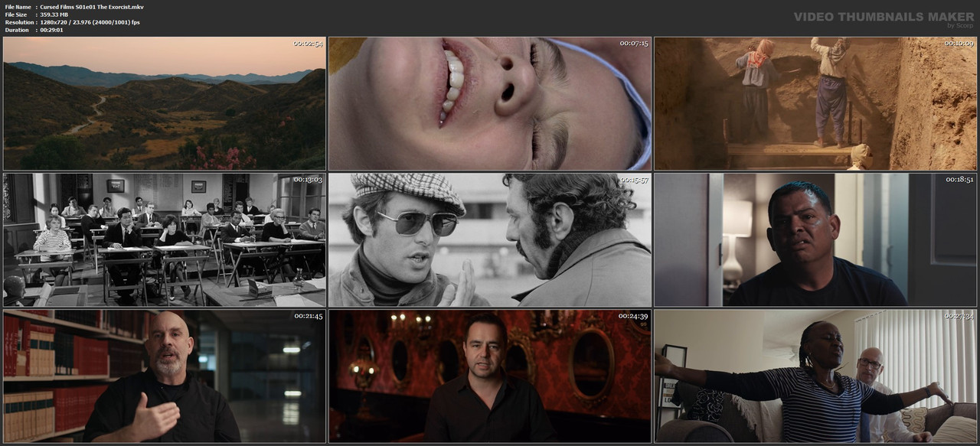This screenshot has height=446, width=980.
Task: Click the 1280x720 resolution and fps value
Action: click(x=90, y=22)
